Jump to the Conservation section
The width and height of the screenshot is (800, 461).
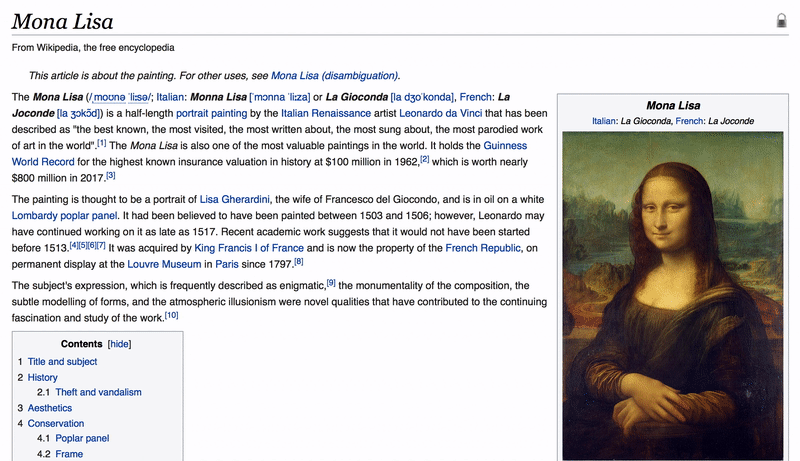[x=56, y=423]
